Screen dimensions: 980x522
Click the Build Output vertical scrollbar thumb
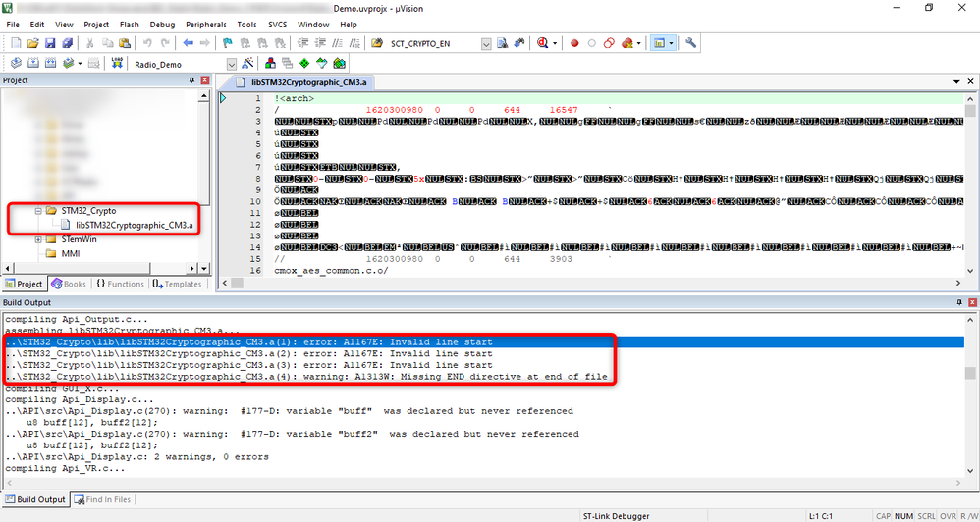click(969, 374)
